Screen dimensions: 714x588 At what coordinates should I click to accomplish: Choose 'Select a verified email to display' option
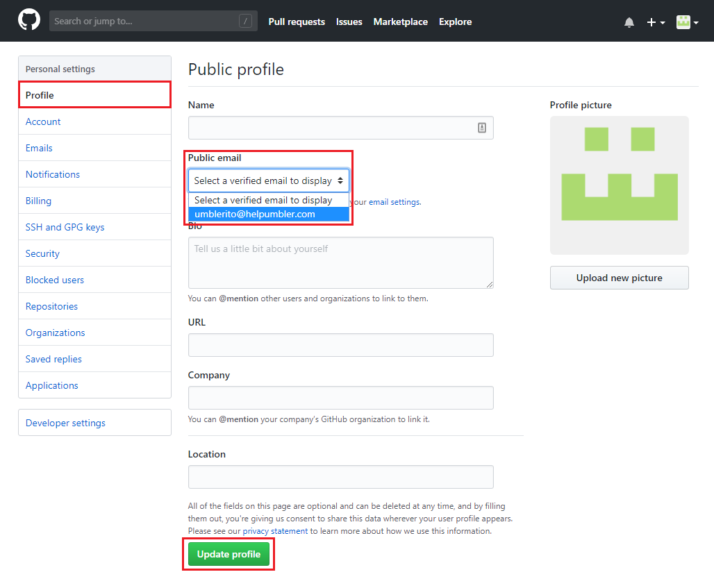tap(269, 200)
